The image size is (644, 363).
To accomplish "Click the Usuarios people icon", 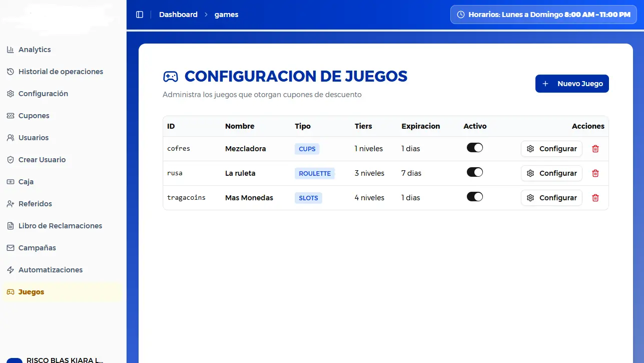I will pyautogui.click(x=10, y=138).
